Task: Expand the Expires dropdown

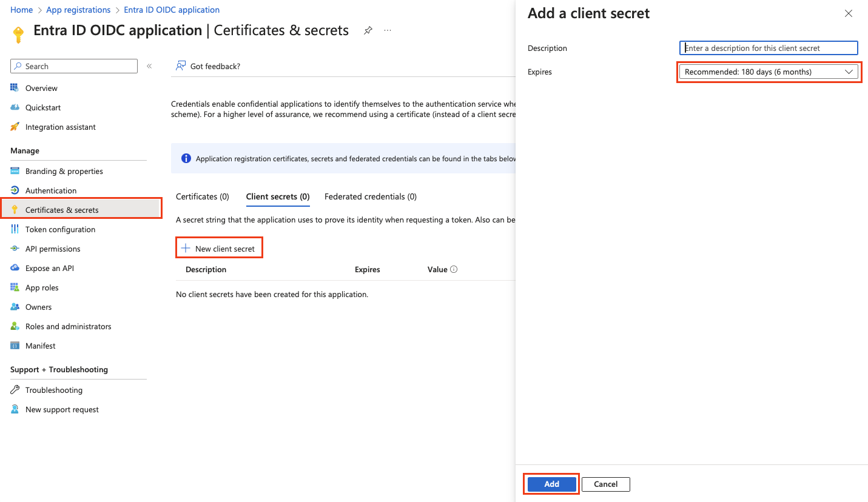Action: point(769,72)
